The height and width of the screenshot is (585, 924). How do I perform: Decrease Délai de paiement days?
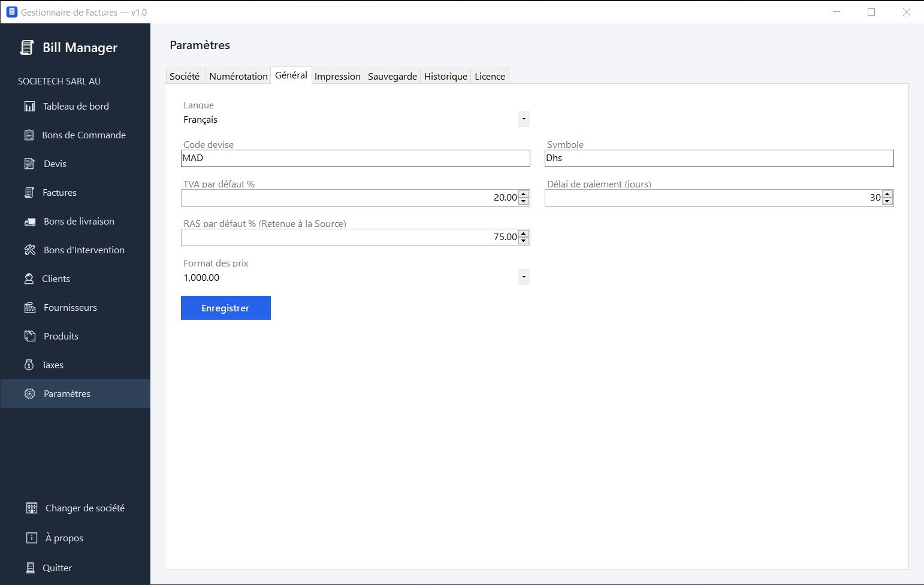(x=887, y=201)
